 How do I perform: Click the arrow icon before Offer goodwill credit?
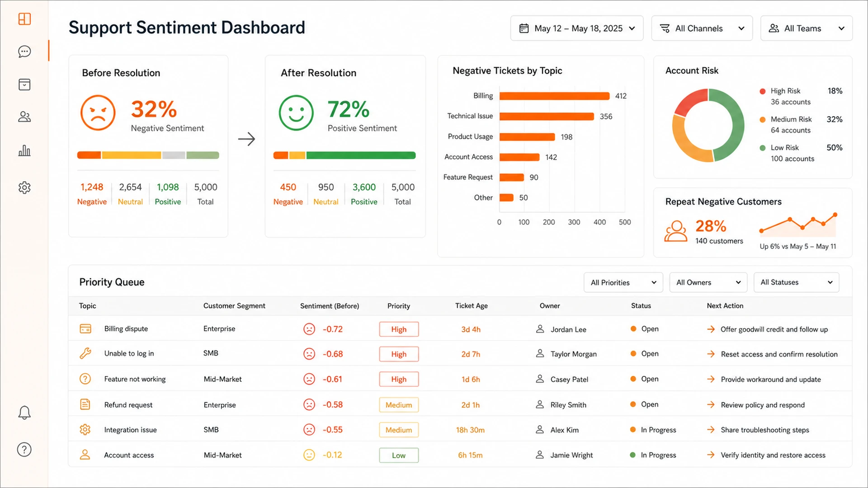point(711,329)
